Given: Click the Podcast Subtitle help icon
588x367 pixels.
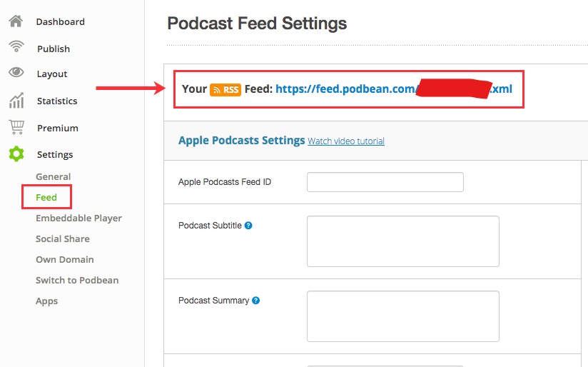Looking at the screenshot, I should (x=248, y=226).
